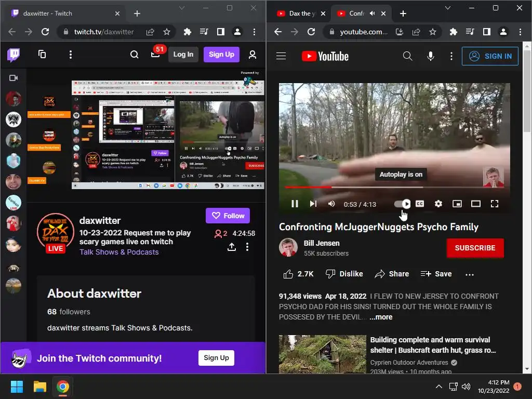The width and height of the screenshot is (532, 399).
Task: Pause the YouTube video
Action: coord(295,204)
